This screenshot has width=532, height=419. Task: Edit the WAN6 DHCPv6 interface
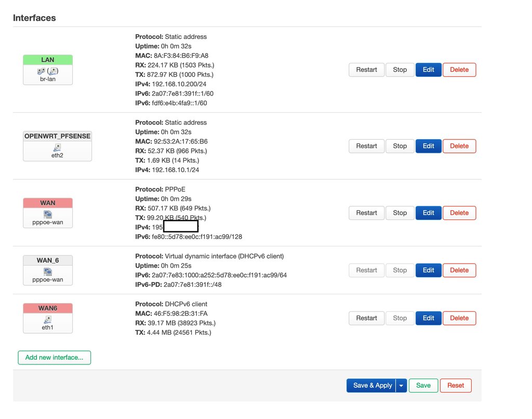click(428, 318)
